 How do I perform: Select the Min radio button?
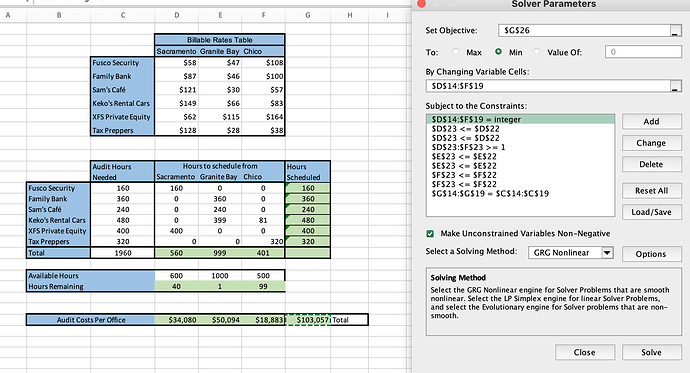point(498,52)
